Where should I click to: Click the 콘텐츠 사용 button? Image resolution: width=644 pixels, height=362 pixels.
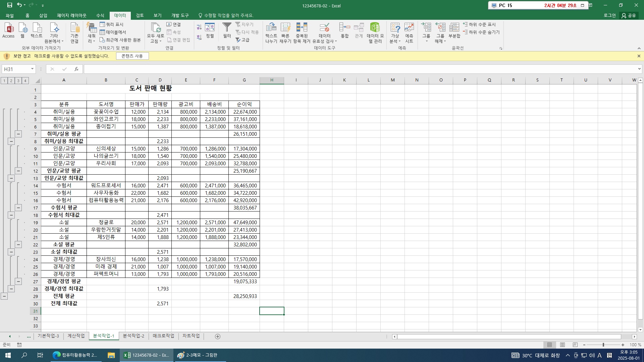[x=132, y=56]
